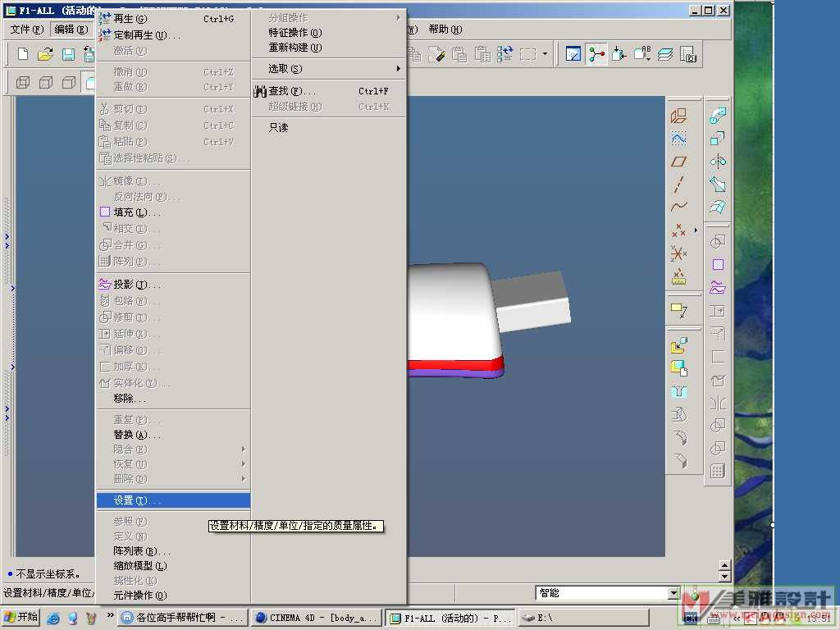Click the Windows 开始 start button
Image resolution: width=840 pixels, height=630 pixels.
(21, 617)
